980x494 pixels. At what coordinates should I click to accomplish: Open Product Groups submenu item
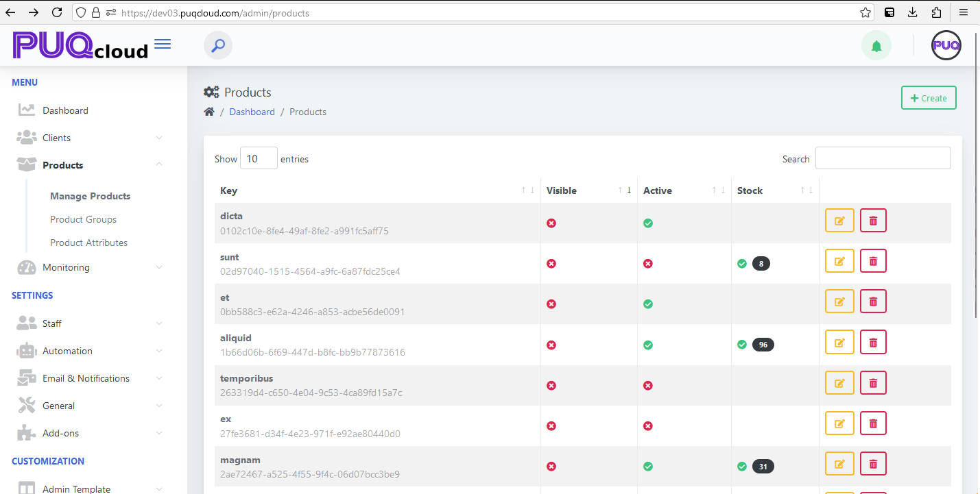[x=83, y=219]
